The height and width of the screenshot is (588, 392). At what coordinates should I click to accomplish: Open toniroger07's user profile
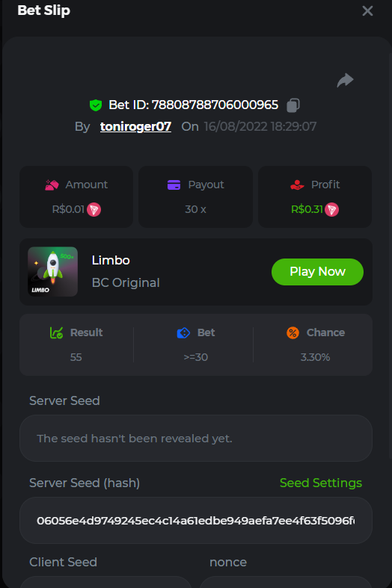click(x=135, y=127)
